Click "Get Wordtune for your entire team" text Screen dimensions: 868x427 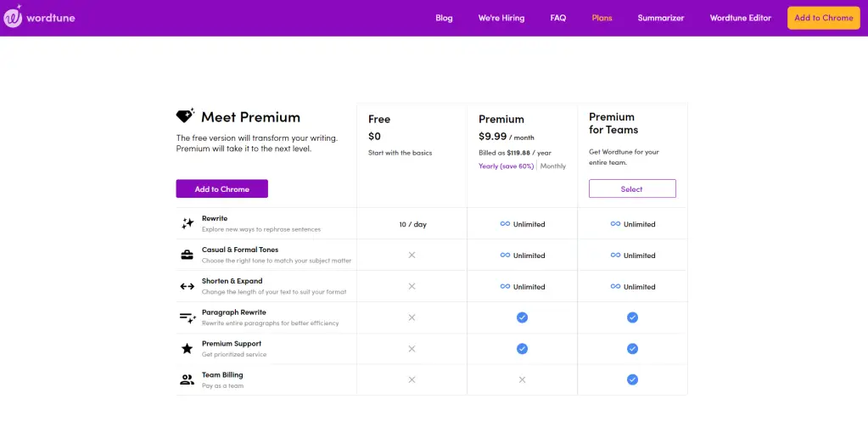pos(624,157)
